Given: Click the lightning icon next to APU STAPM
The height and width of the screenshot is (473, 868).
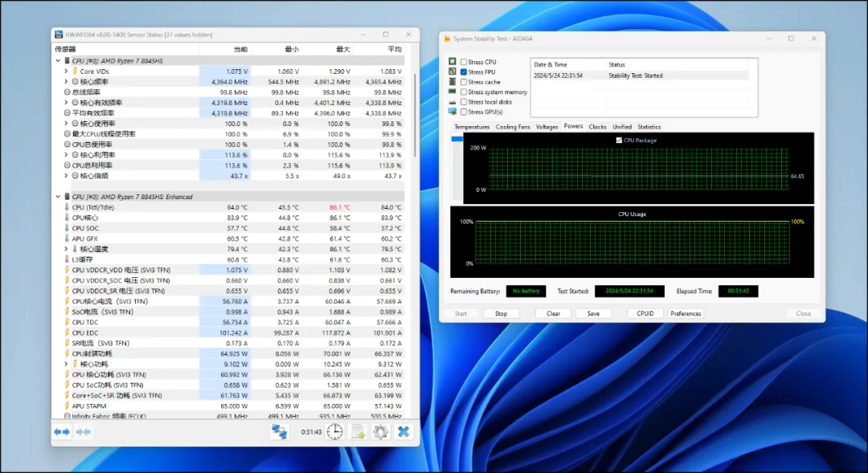Looking at the screenshot, I should point(67,406).
